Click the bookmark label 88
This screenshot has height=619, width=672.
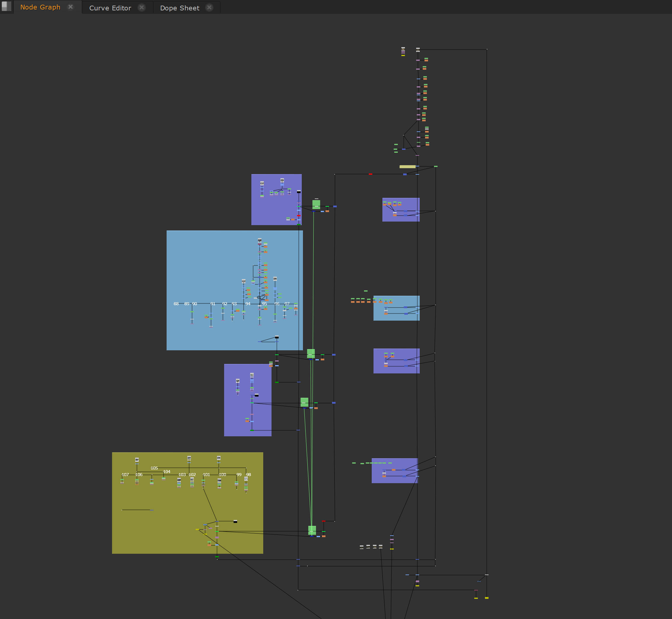click(x=176, y=304)
